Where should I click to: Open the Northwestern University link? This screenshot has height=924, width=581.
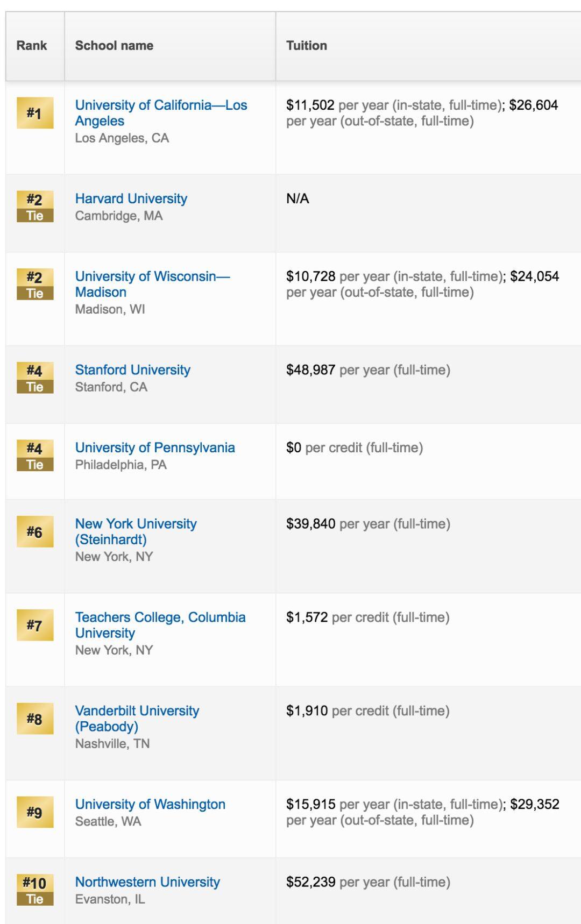pyautogui.click(x=147, y=882)
